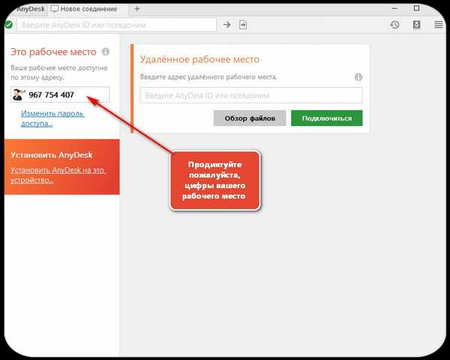The image size is (450, 360).
Task: Click the Обзор файлов button
Action: point(250,118)
